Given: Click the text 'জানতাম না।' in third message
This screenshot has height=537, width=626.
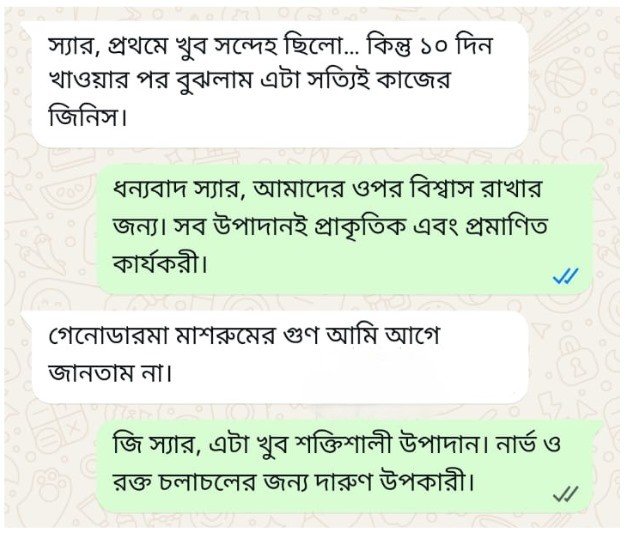Looking at the screenshot, I should (110, 374).
